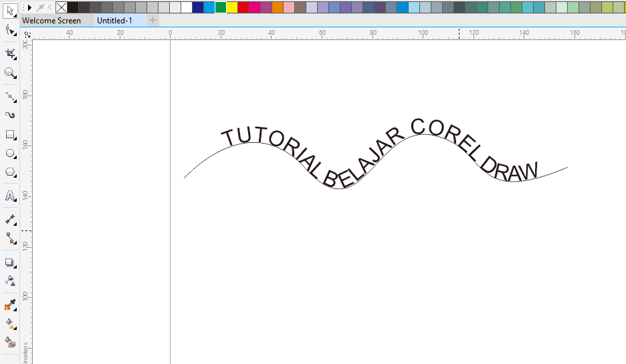Click the vertical ruler at 140
The width and height of the screenshot is (626, 364).
click(x=26, y=195)
